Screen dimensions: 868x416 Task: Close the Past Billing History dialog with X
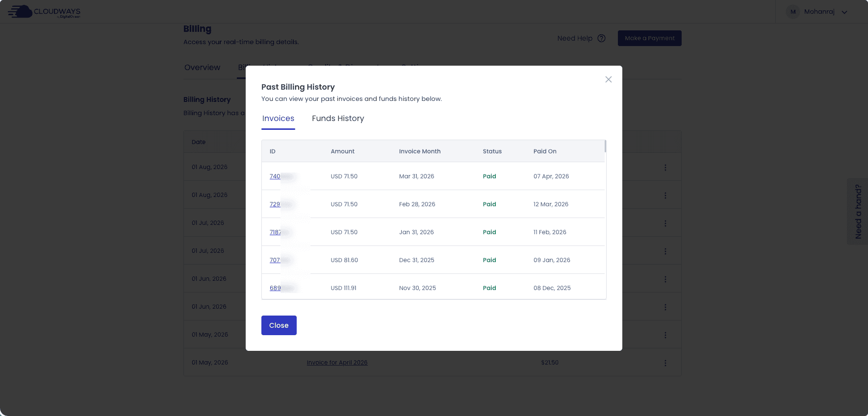pos(608,79)
